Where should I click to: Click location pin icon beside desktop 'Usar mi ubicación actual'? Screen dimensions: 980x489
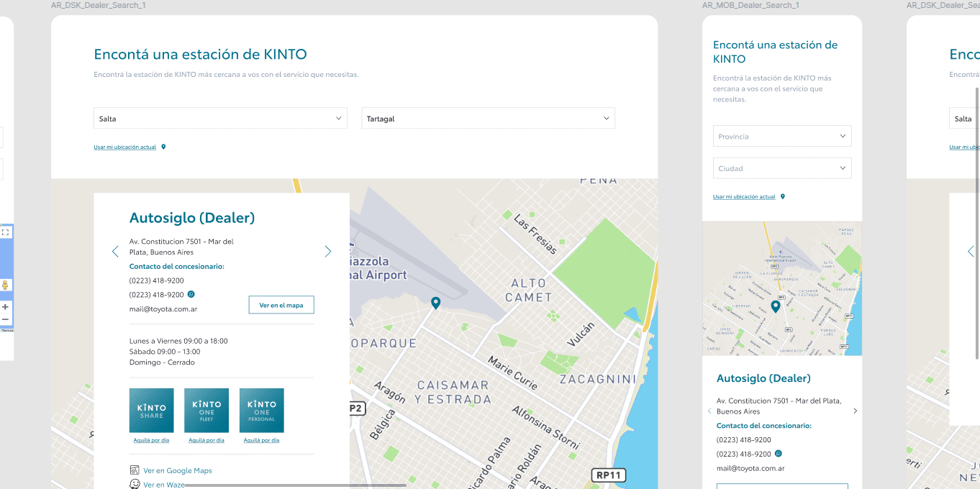pos(163,147)
